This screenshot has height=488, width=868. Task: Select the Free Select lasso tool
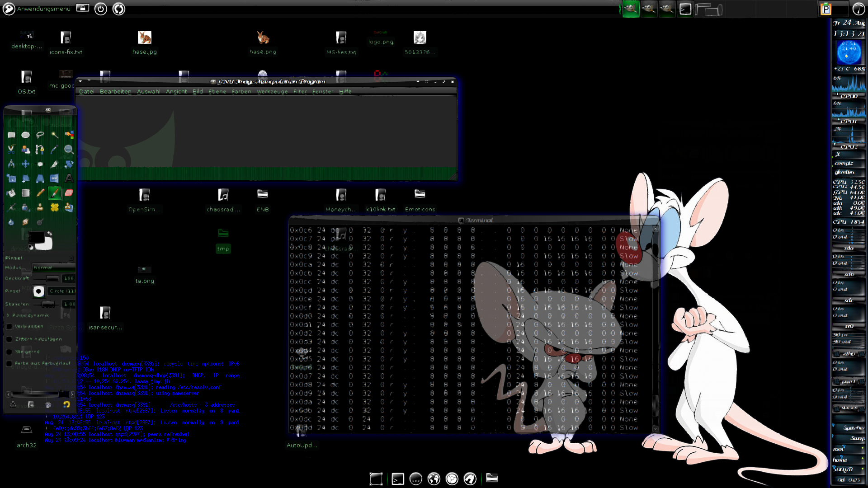click(x=40, y=135)
